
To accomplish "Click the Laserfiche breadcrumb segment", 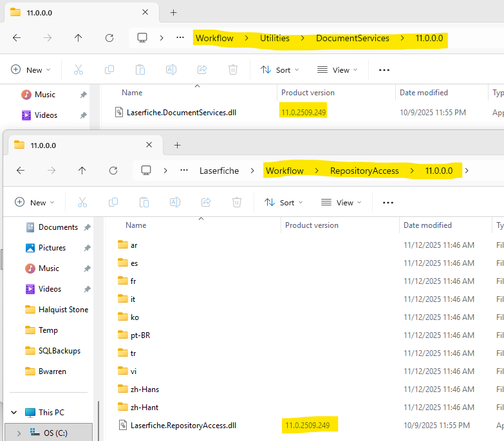I will (219, 171).
